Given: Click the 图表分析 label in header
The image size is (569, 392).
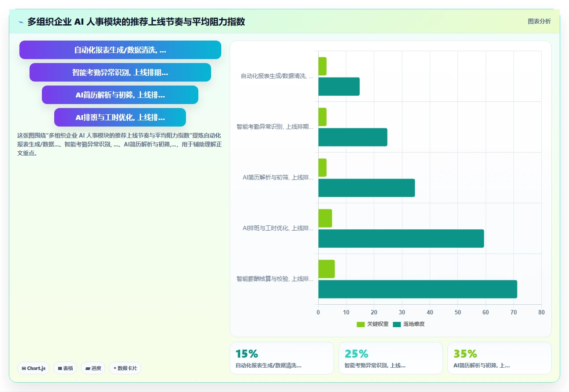Looking at the screenshot, I should [x=539, y=21].
